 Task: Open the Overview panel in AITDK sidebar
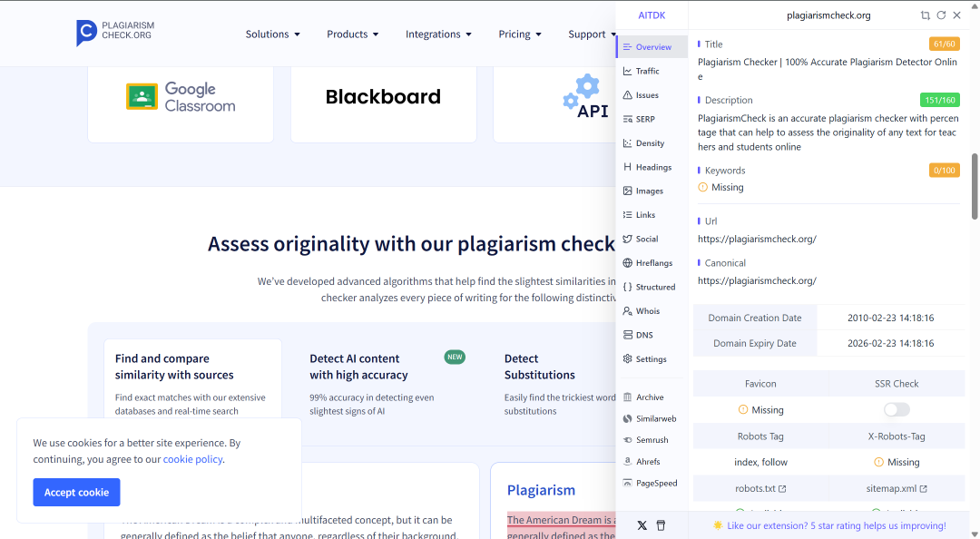click(652, 47)
